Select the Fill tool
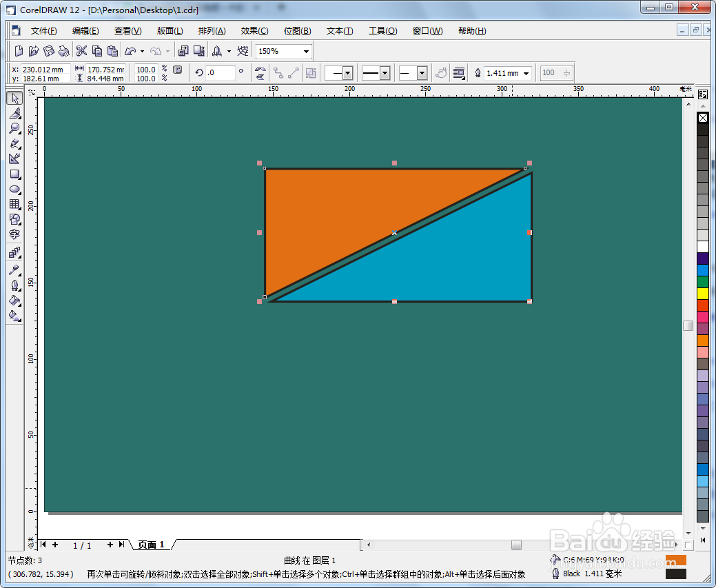 click(x=14, y=300)
